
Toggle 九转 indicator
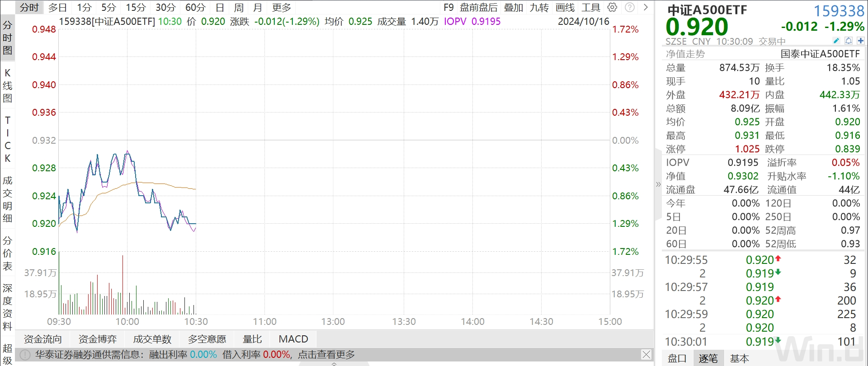[x=539, y=7]
